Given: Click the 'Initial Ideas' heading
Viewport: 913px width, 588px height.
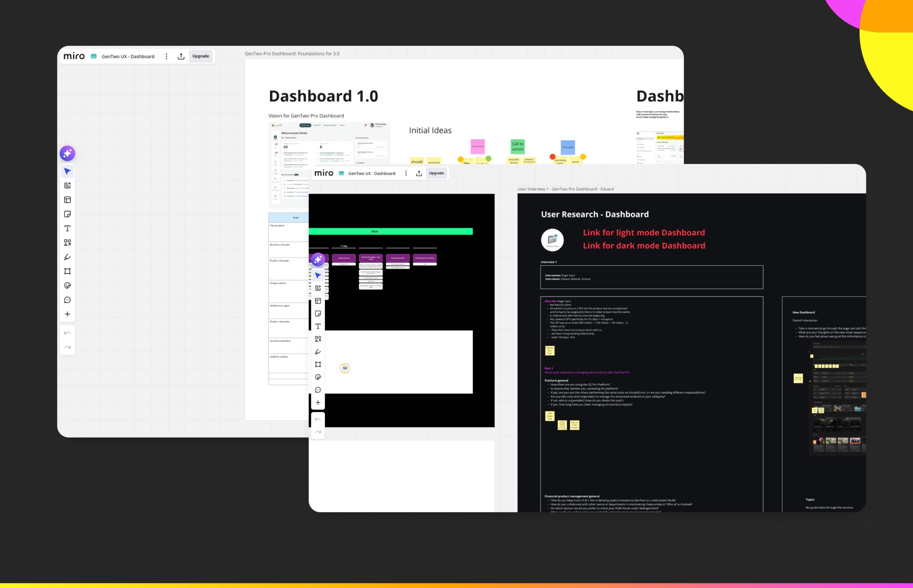Looking at the screenshot, I should 430,131.
